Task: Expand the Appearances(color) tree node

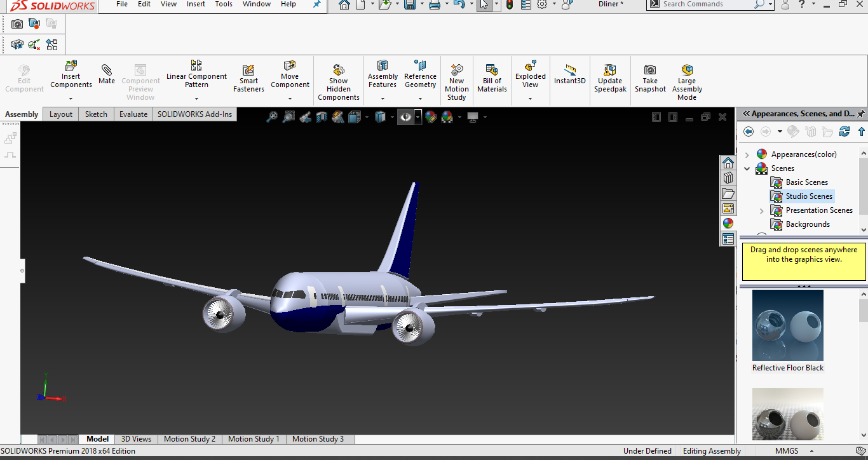Action: (x=747, y=154)
